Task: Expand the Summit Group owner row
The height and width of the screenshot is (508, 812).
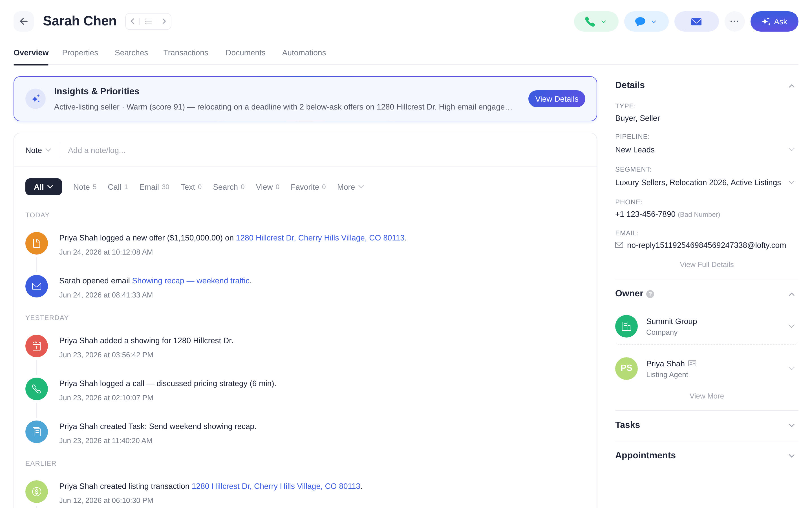Action: click(791, 326)
